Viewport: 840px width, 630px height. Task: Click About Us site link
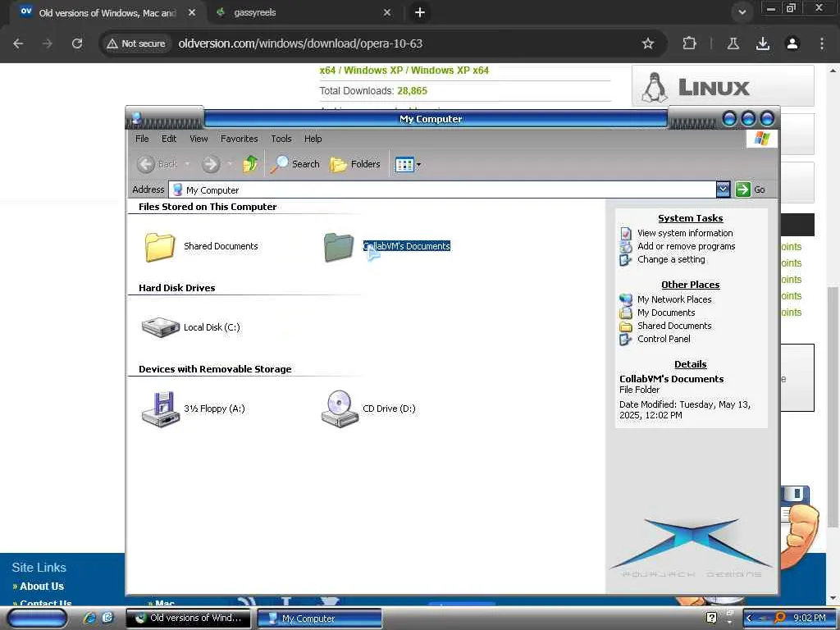click(42, 586)
